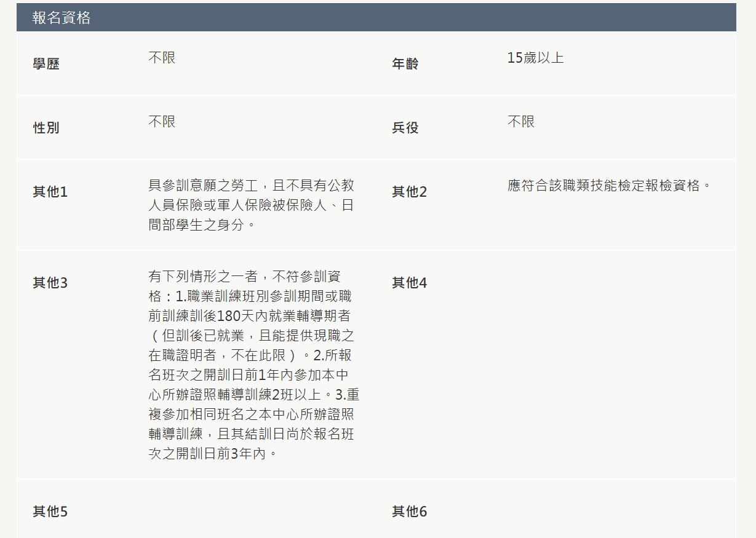This screenshot has height=538, width=756.
Task: Click the line ending 間部學生之身分。
Action: (x=202, y=225)
